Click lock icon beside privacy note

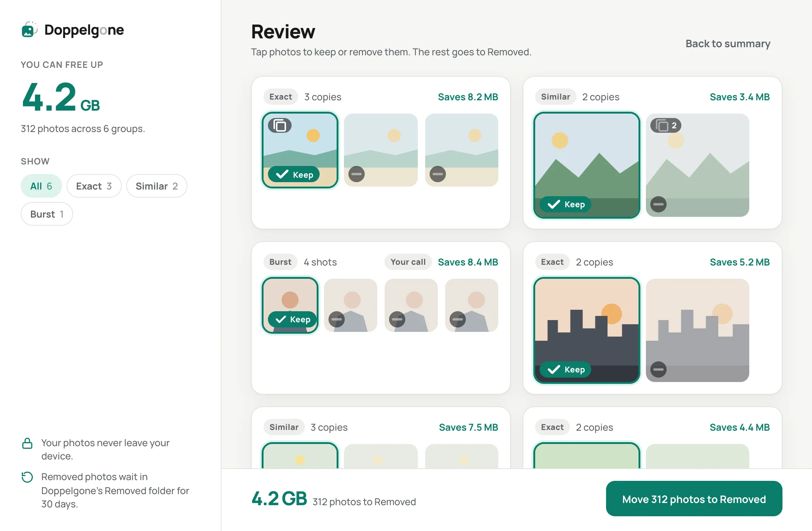pos(27,443)
